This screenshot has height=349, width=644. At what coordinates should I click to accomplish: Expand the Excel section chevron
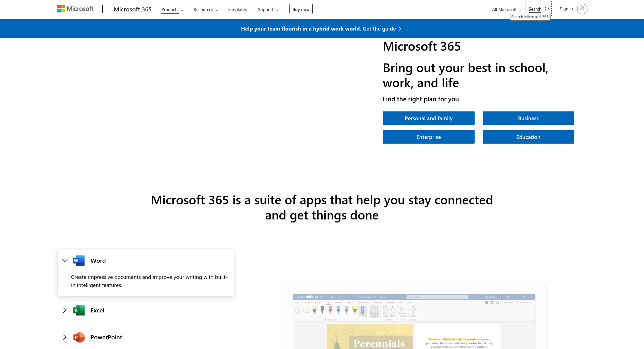click(65, 310)
